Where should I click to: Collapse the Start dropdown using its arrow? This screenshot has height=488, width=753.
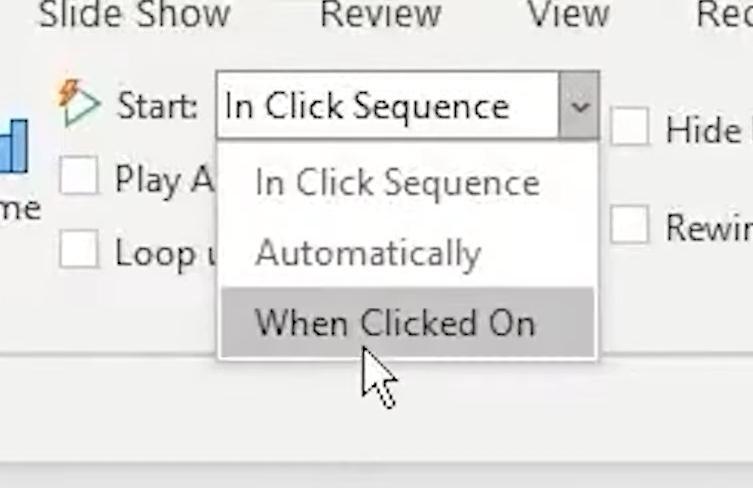click(x=579, y=105)
